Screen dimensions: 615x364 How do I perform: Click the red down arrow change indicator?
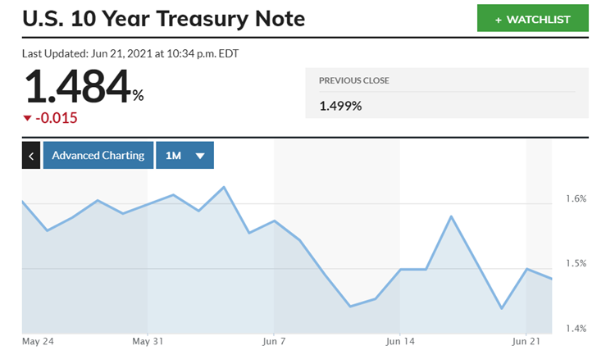click(28, 118)
